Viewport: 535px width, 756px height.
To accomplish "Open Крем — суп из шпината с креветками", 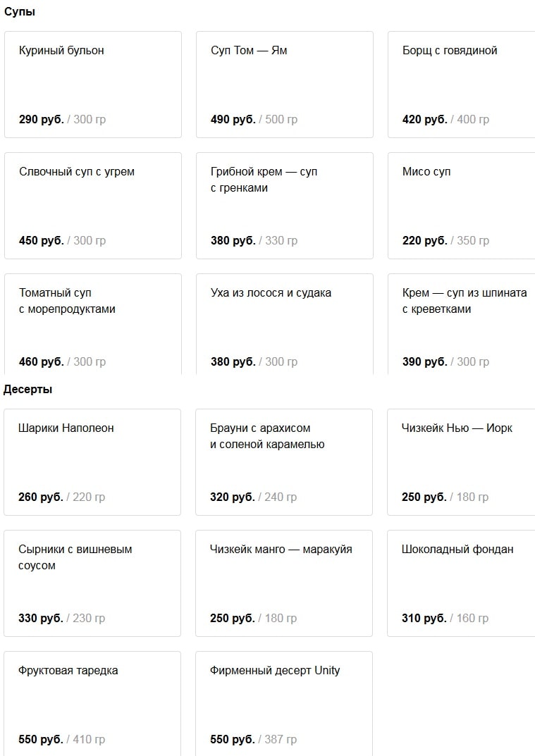I will (461, 324).
